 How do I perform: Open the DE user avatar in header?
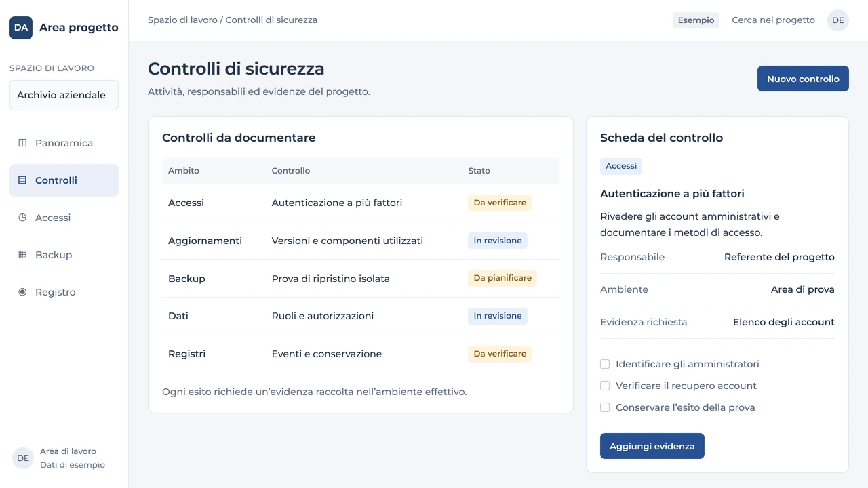pos(838,20)
